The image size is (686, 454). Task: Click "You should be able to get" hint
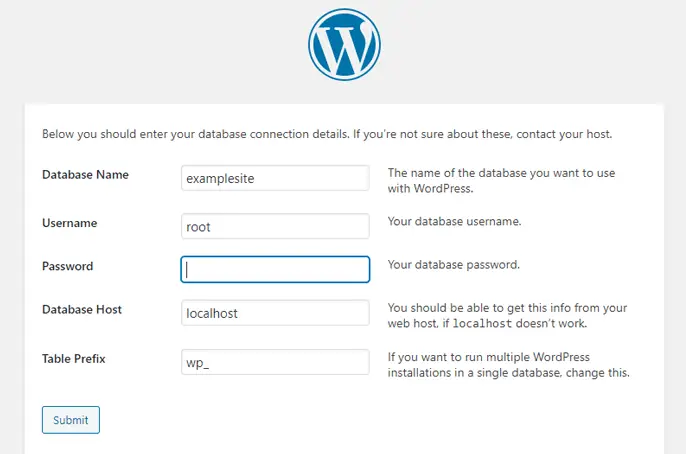coord(507,308)
